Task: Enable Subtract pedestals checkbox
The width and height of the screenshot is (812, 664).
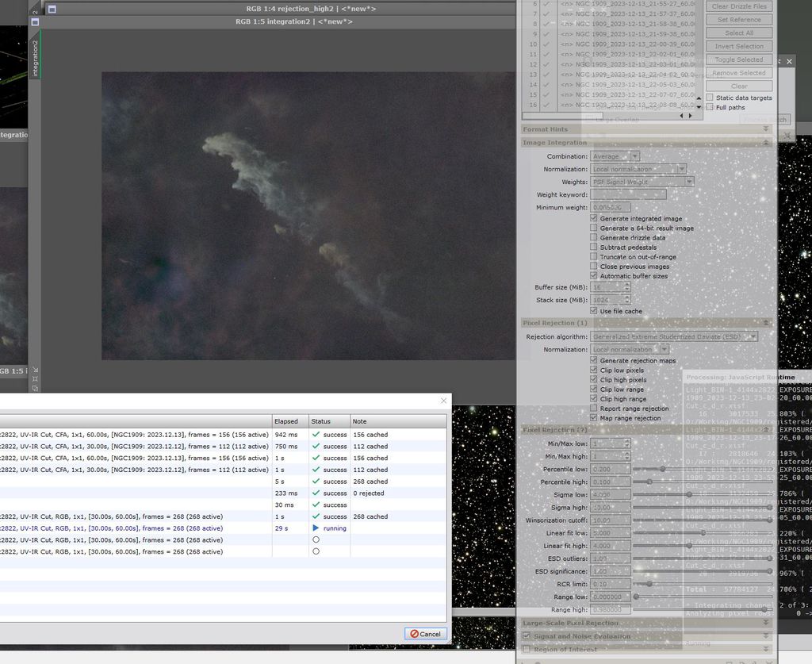Action: pyautogui.click(x=593, y=247)
